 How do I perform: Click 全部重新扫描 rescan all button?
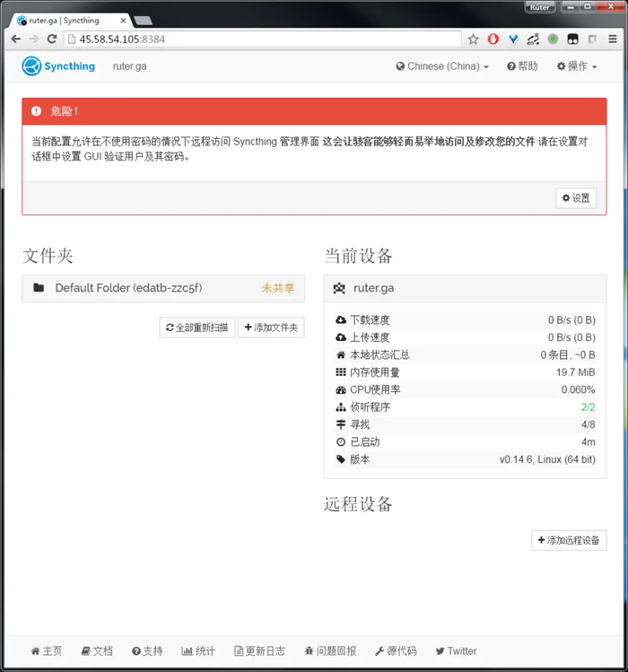point(197,327)
